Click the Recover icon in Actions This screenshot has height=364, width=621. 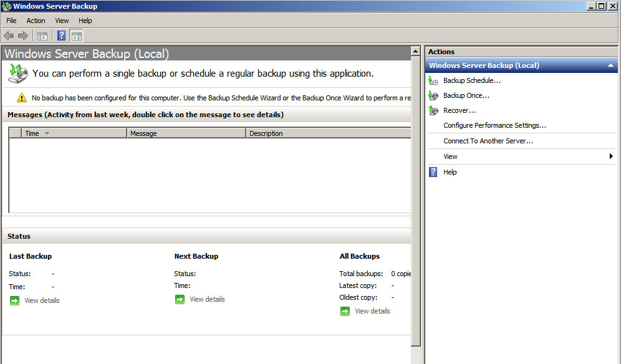pyautogui.click(x=433, y=111)
